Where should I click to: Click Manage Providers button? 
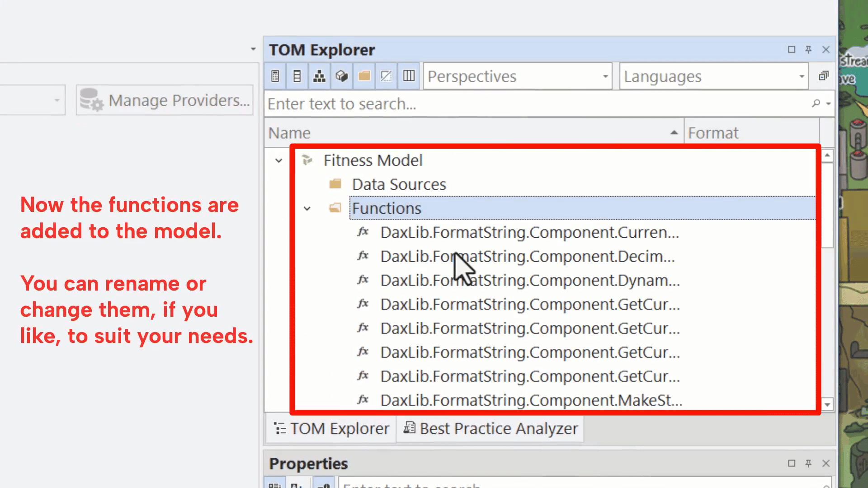point(165,100)
